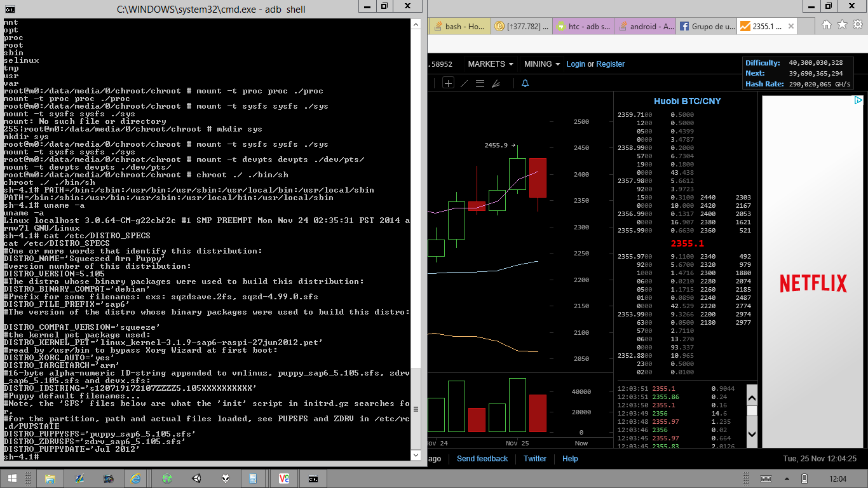Open the price alert bell
The width and height of the screenshot is (868, 488).
[x=525, y=83]
